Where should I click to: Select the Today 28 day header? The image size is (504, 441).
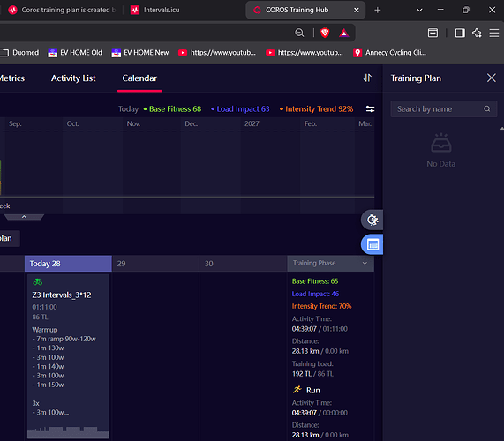(68, 264)
